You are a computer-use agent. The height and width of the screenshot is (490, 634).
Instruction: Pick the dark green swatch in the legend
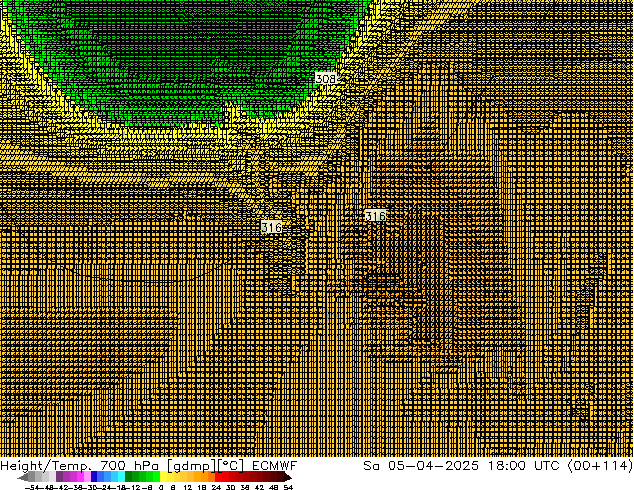(129, 477)
